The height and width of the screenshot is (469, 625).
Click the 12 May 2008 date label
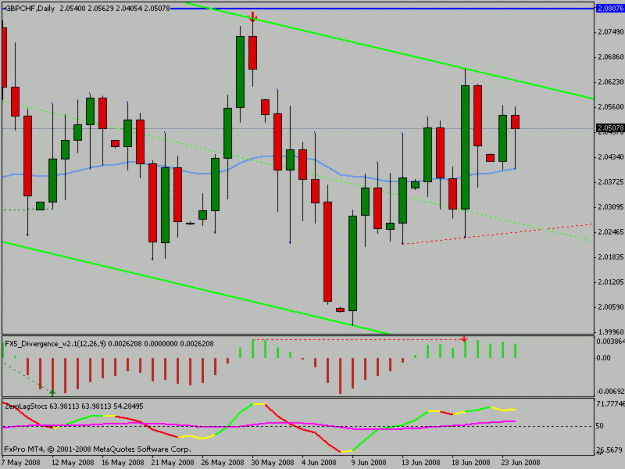(x=73, y=462)
